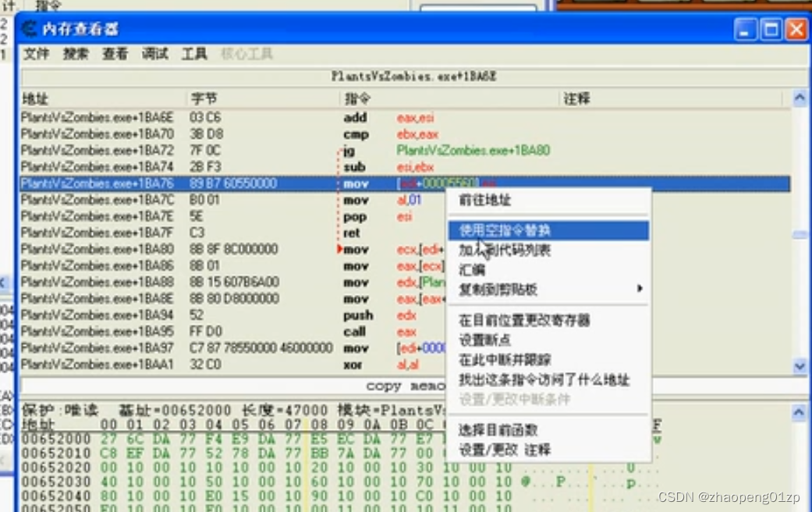
Task: Click bytes C7 87 78550000 46000000 cell
Action: pos(261,348)
